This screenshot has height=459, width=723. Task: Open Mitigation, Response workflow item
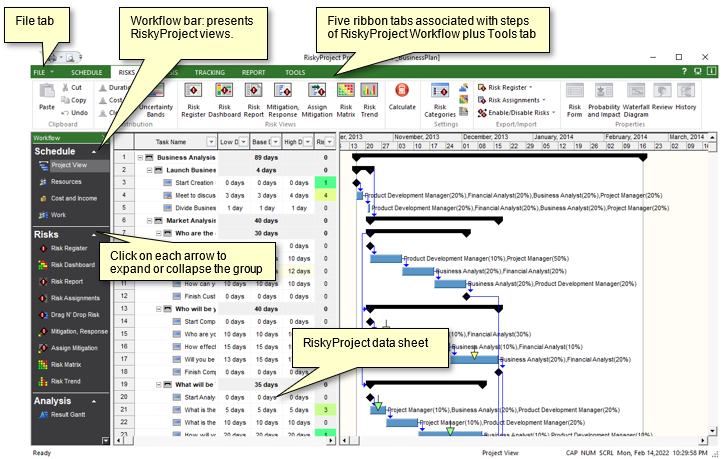71,331
